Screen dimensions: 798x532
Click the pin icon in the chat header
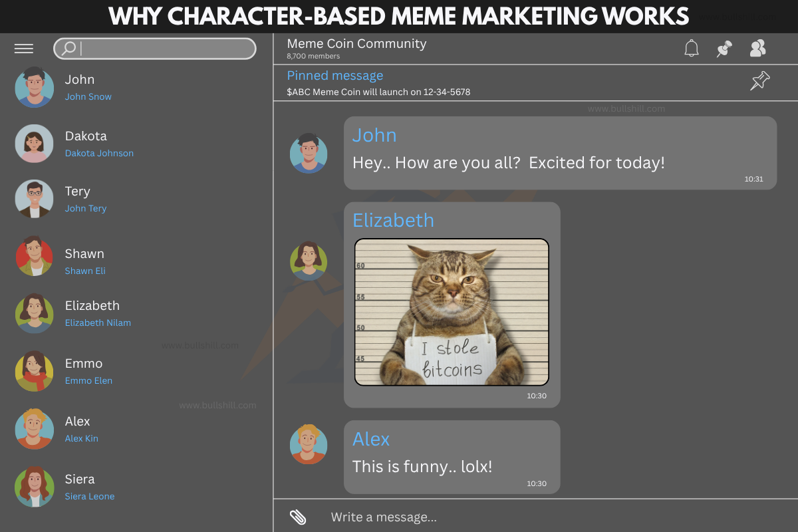tap(724, 47)
